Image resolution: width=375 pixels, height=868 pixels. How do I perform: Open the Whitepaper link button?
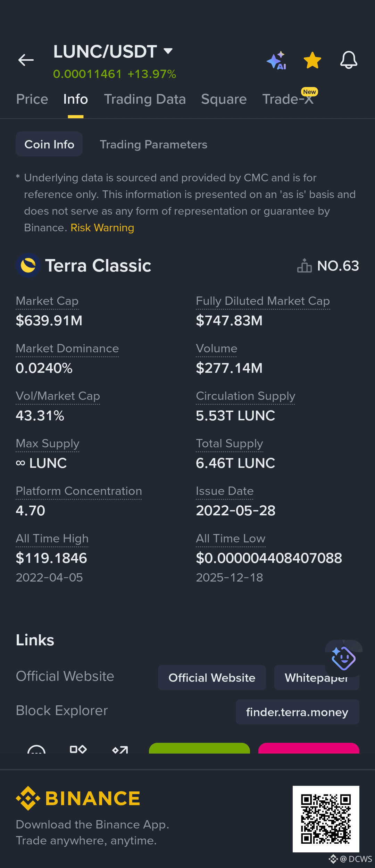coord(317,678)
